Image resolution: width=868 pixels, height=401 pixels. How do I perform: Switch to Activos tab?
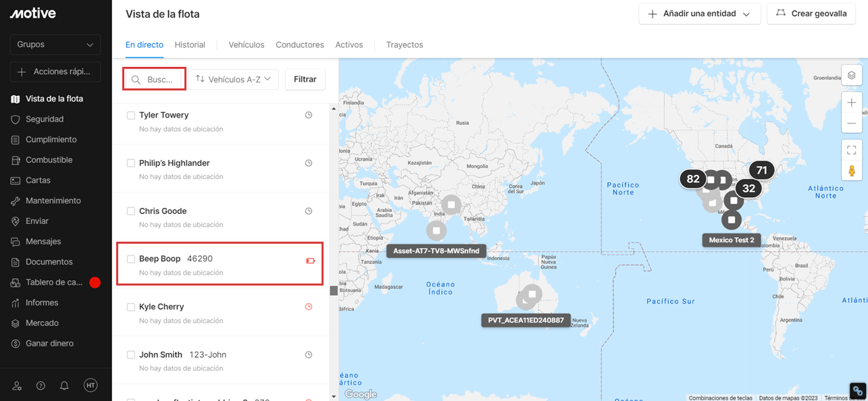point(349,45)
